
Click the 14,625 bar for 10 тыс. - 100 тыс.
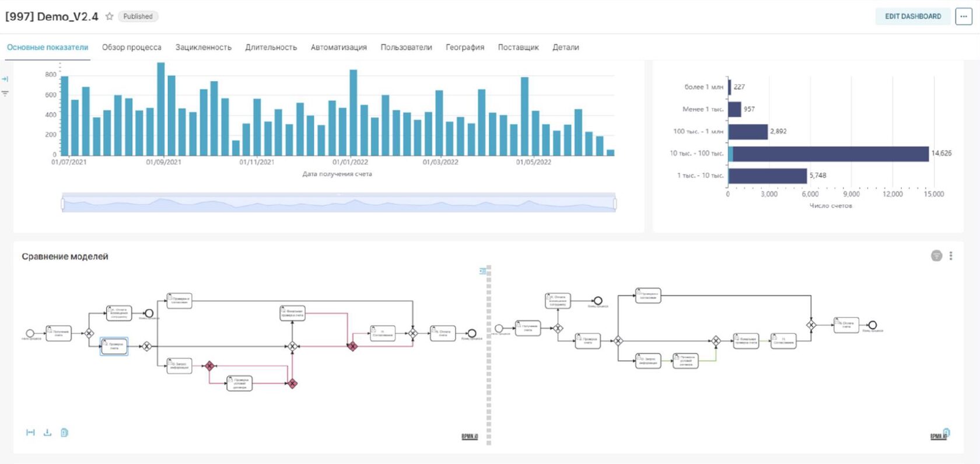coord(828,153)
